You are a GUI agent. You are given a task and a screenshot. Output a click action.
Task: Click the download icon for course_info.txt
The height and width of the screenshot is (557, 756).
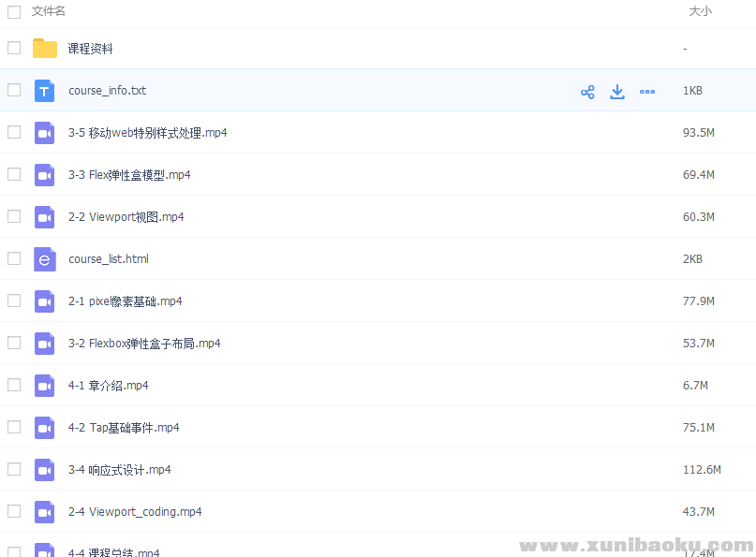[x=617, y=91]
